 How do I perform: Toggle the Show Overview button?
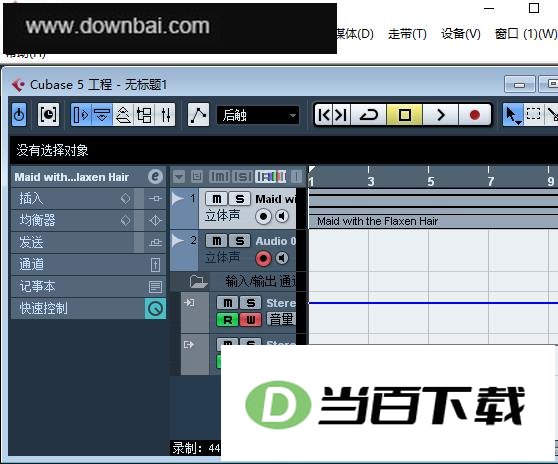click(123, 115)
